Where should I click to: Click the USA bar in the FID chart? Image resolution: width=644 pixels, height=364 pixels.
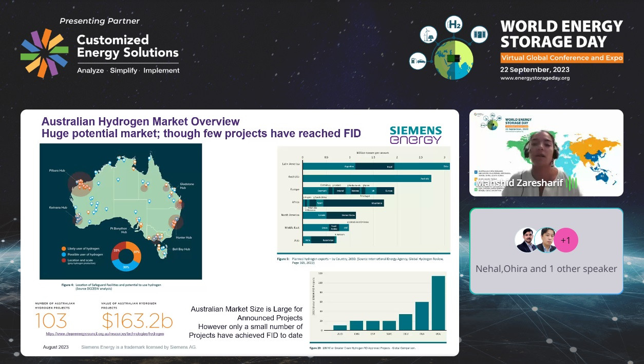coord(438,303)
